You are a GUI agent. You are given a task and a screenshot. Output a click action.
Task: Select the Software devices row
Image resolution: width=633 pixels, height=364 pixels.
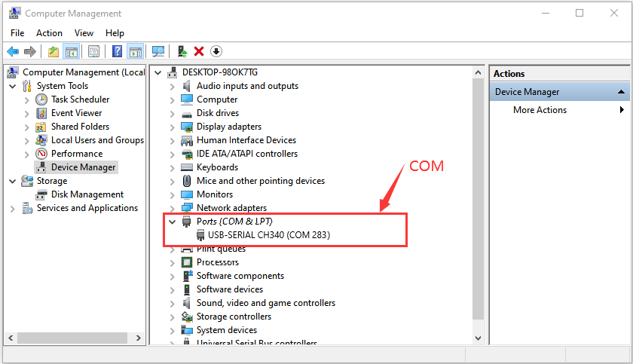point(230,289)
